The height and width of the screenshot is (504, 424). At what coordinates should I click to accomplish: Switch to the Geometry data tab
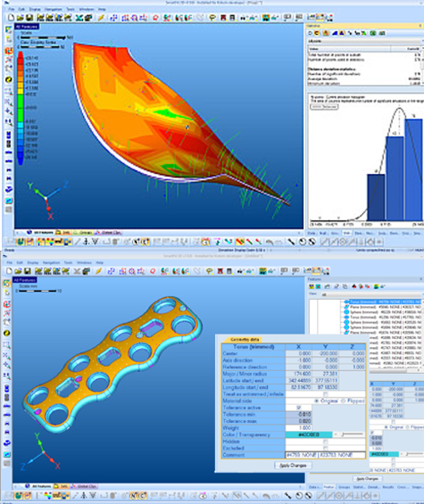click(245, 340)
